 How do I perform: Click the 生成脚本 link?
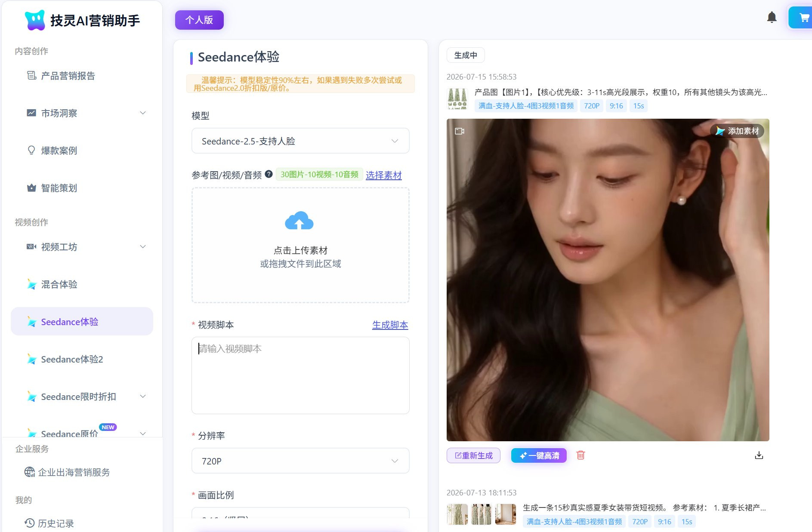(390, 325)
